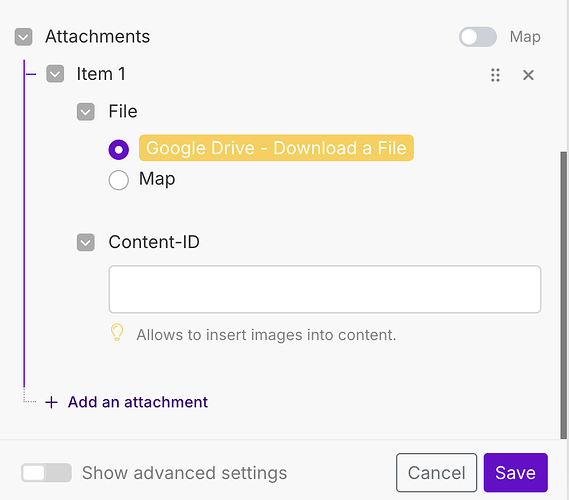This screenshot has height=500, width=569.
Task: Click the plus icon to add attachment
Action: [x=52, y=402]
